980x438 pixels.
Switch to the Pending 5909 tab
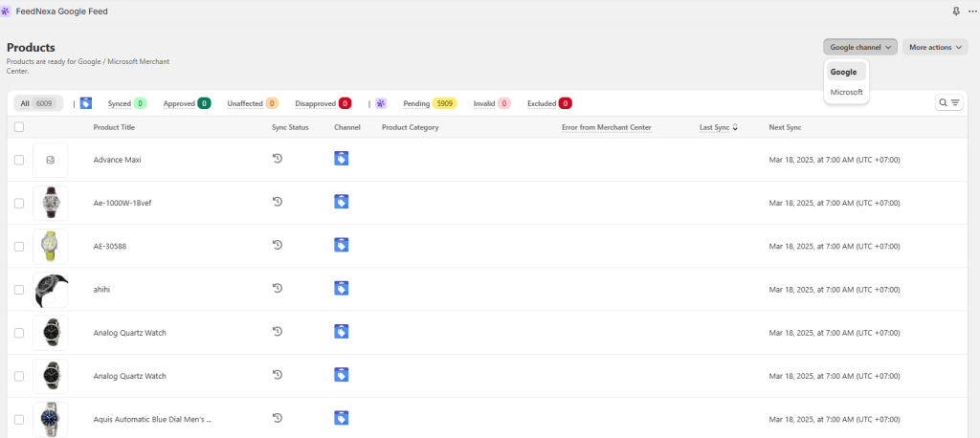[x=430, y=103]
